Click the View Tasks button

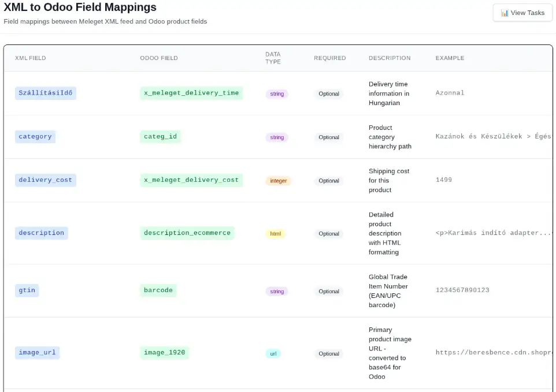tap(522, 13)
